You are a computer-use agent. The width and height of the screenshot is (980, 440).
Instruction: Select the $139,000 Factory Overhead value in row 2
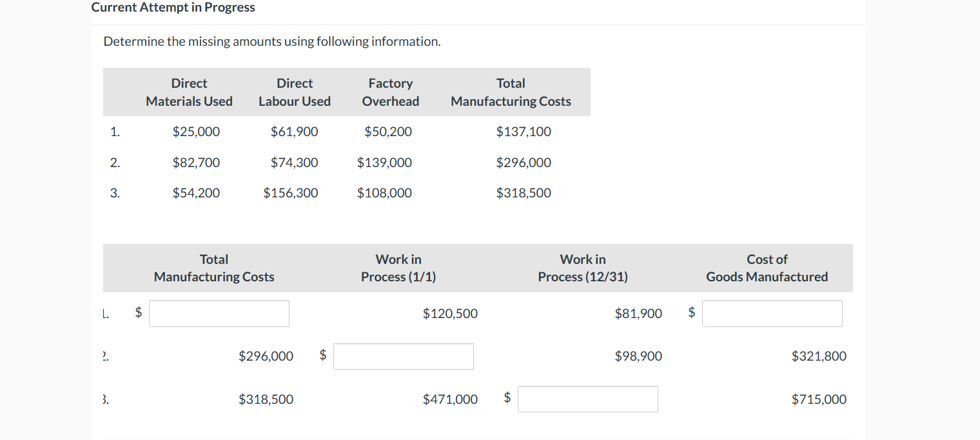(x=385, y=163)
